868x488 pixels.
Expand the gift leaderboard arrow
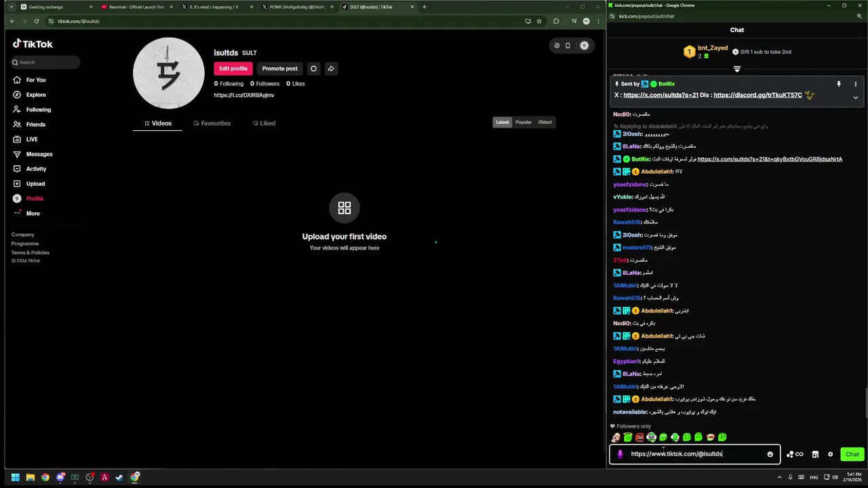click(x=737, y=69)
